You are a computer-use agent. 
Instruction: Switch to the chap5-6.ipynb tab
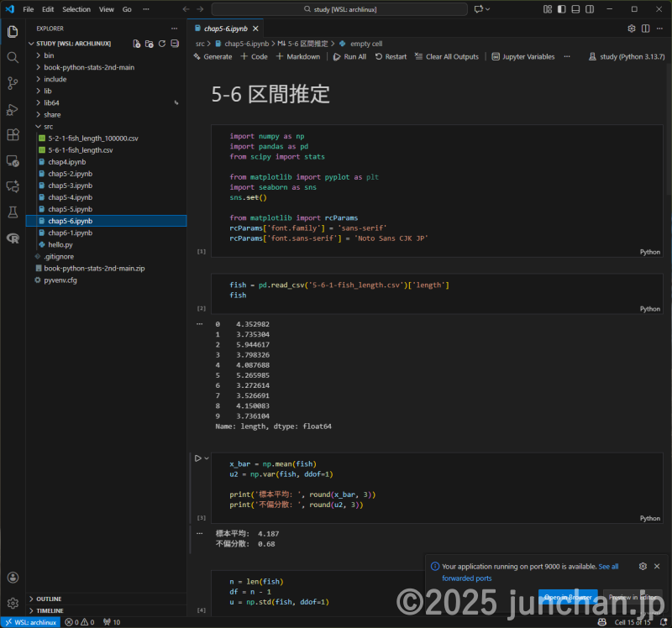pyautogui.click(x=227, y=28)
